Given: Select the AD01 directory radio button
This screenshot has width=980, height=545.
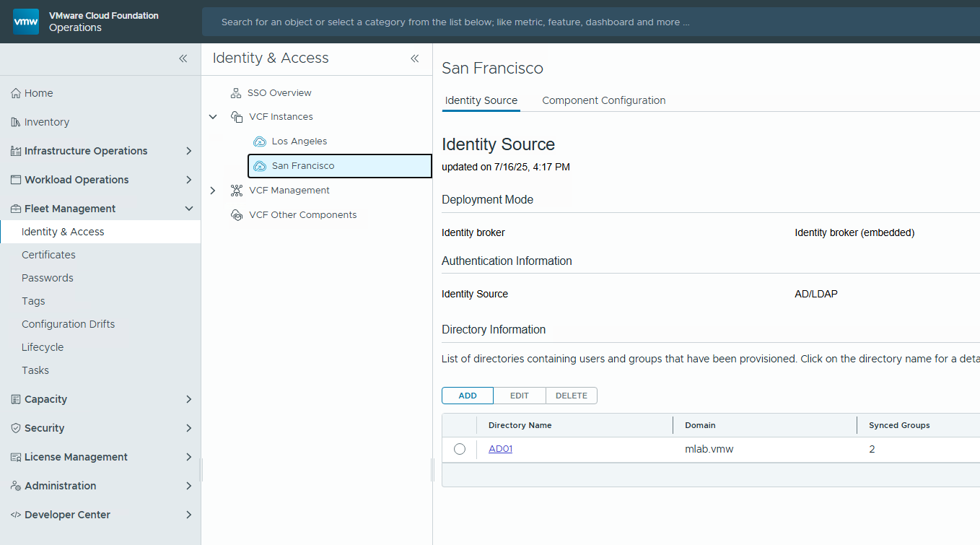Looking at the screenshot, I should (x=460, y=449).
